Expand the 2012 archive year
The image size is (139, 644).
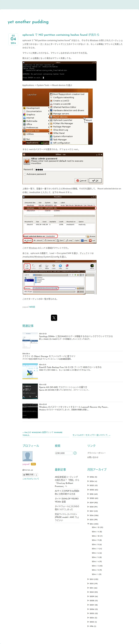pyautogui.click(x=88, y=584)
